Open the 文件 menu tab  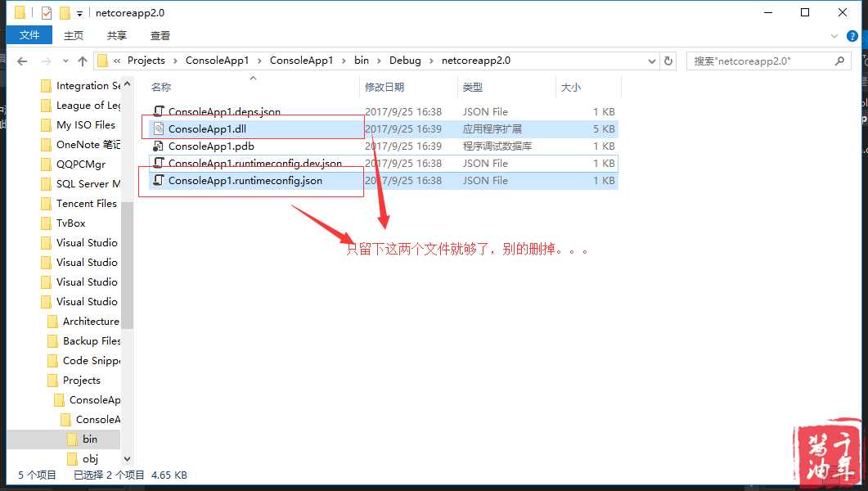[29, 35]
